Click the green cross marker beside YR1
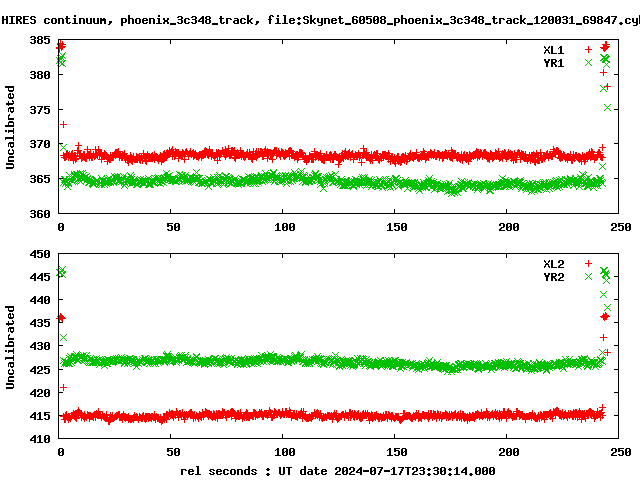Viewport: 640px width, 480px height. 588,63
